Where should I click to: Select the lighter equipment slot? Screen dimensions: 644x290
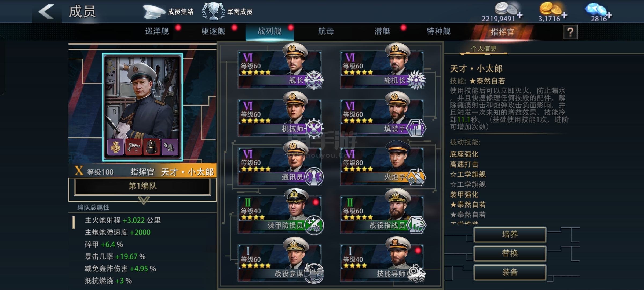tap(170, 147)
